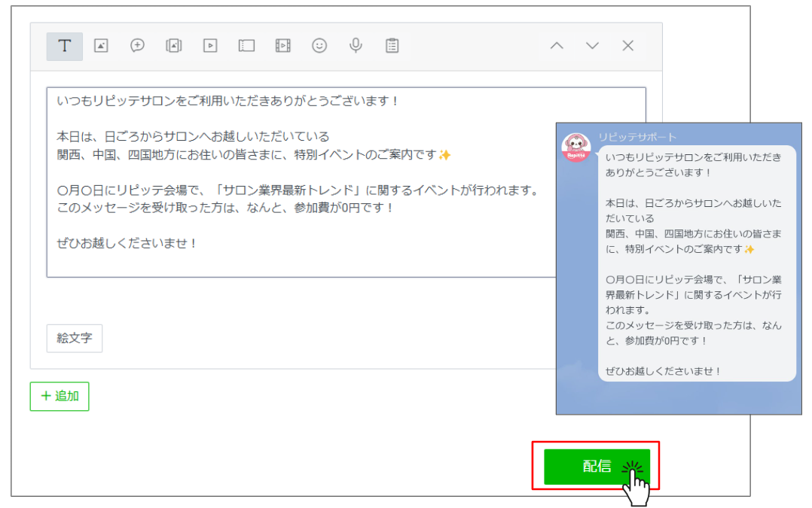Click the first line 'いつもリピッテサロンを…' in the editor

(x=227, y=101)
